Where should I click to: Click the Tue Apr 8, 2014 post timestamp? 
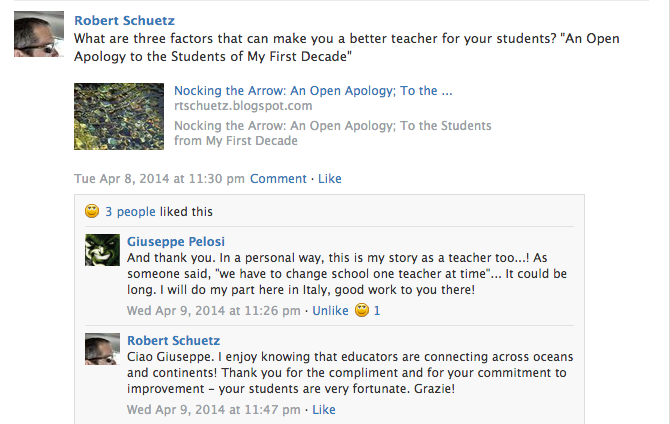(159, 179)
